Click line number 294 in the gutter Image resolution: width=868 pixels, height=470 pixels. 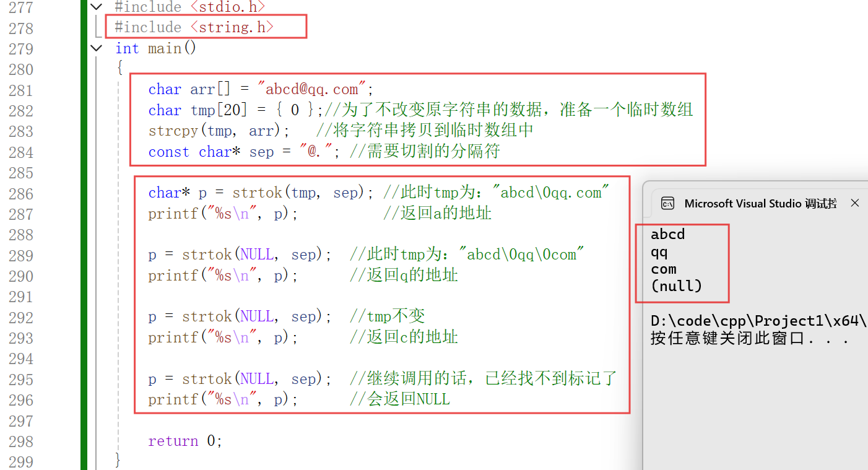click(x=20, y=359)
